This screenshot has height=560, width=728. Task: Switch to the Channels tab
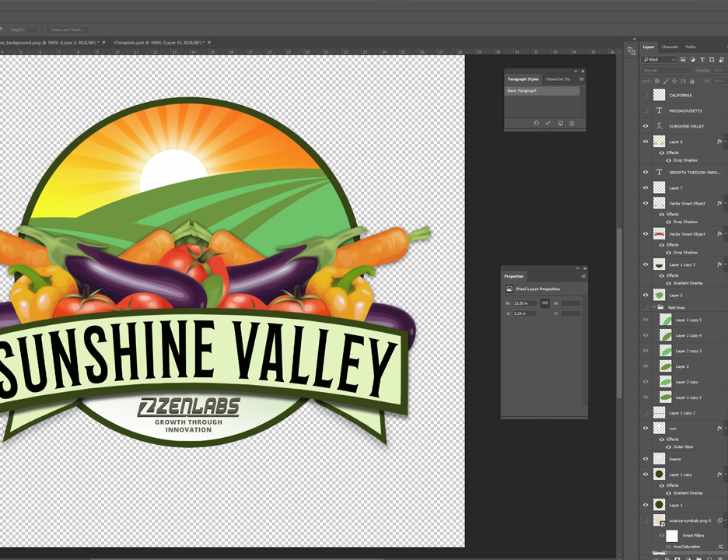670,47
